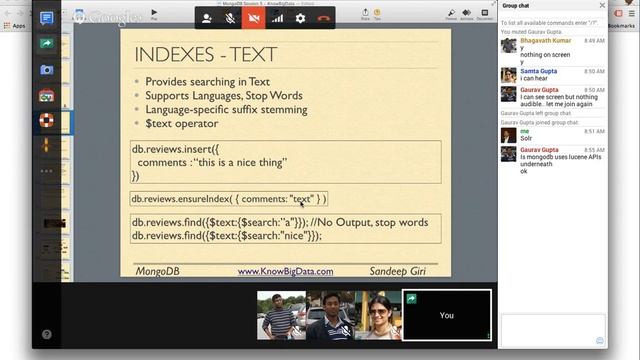Click the emoji icon in chat input
Image resolution: width=640 pixels, height=360 pixels.
pyautogui.click(x=600, y=340)
